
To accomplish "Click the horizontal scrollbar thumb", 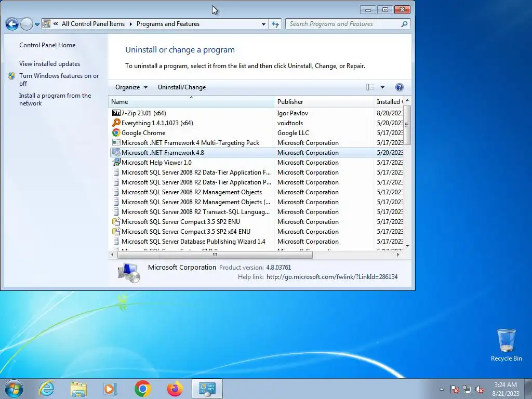I will [x=215, y=255].
